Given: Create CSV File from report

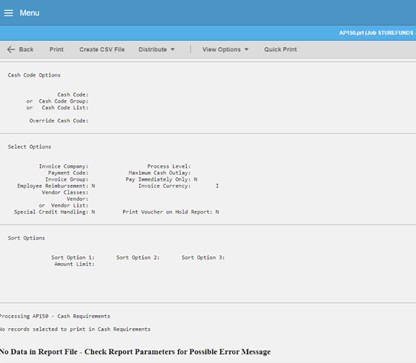Looking at the screenshot, I should click(x=102, y=49).
